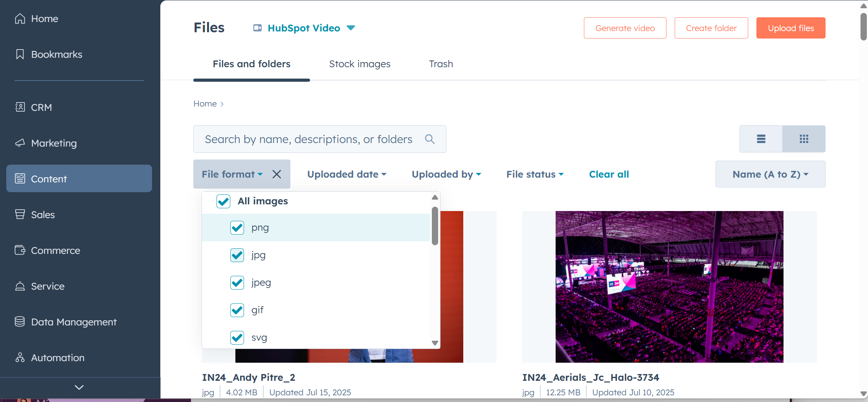
Task: Expand the Uploaded date filter
Action: [x=347, y=174]
